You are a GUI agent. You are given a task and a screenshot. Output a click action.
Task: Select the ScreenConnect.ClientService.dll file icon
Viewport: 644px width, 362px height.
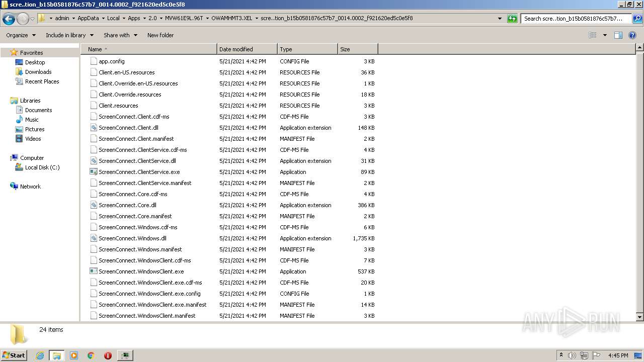[93, 161]
